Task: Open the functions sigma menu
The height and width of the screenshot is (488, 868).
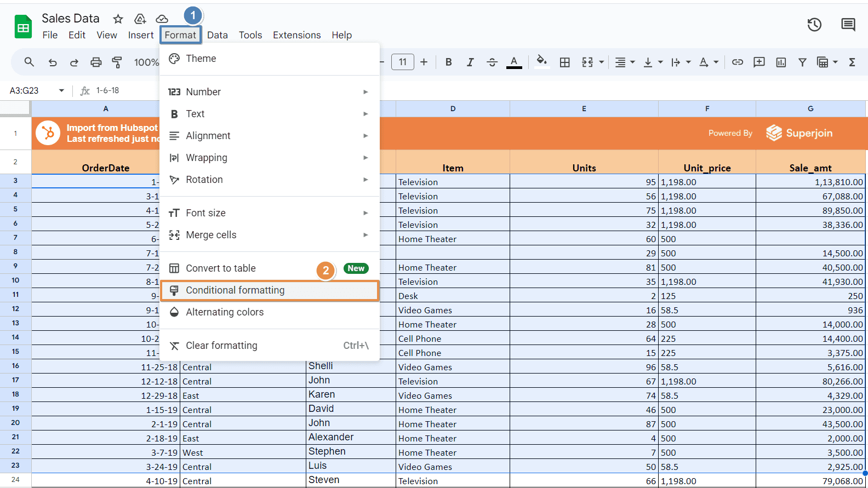Action: (x=852, y=62)
